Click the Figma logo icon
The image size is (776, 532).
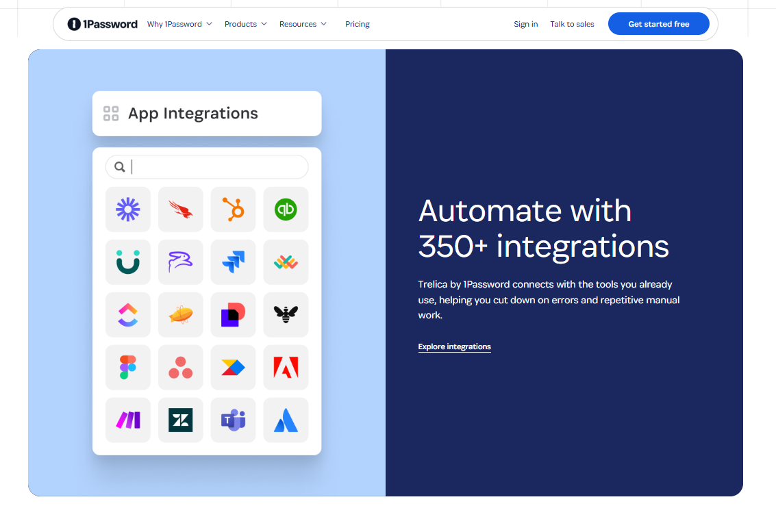coord(127,368)
